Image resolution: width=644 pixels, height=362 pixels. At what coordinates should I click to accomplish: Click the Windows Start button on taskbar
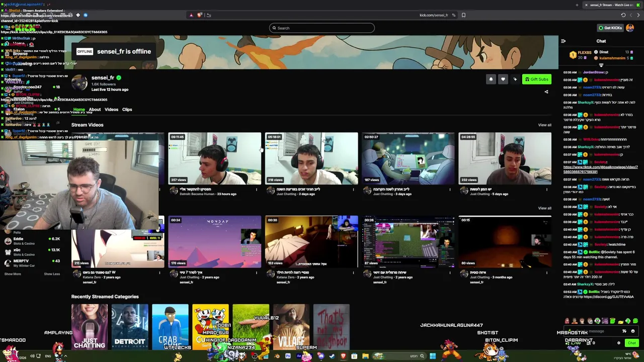[x=432, y=356]
